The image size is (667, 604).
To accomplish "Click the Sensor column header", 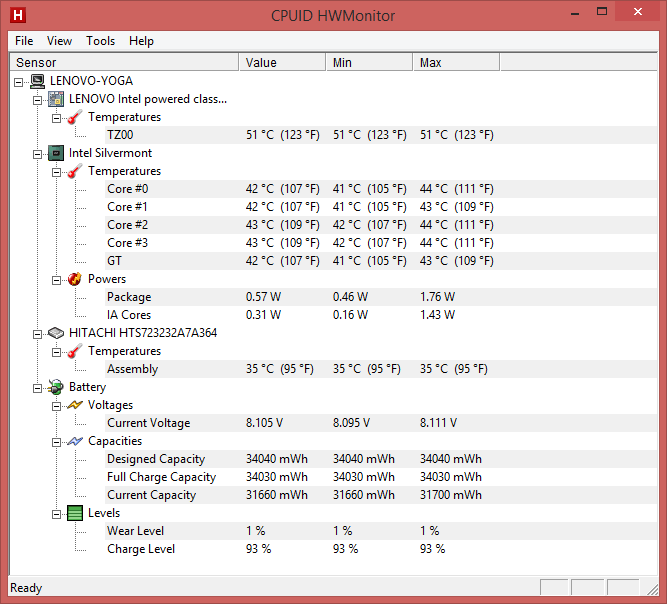I will point(124,63).
